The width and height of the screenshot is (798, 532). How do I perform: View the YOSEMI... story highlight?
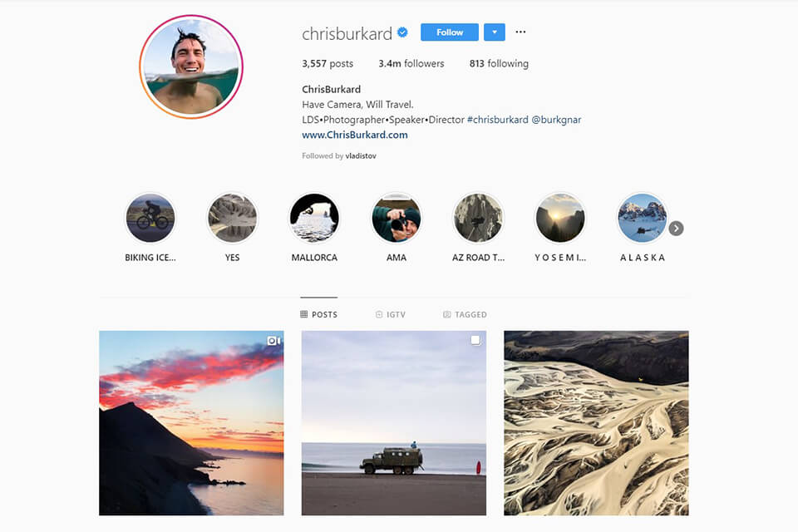point(560,219)
